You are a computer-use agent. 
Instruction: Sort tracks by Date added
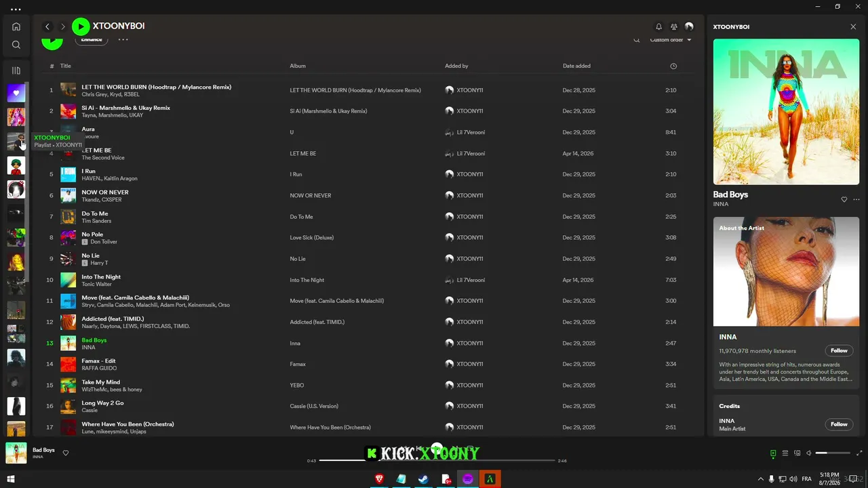pos(576,66)
